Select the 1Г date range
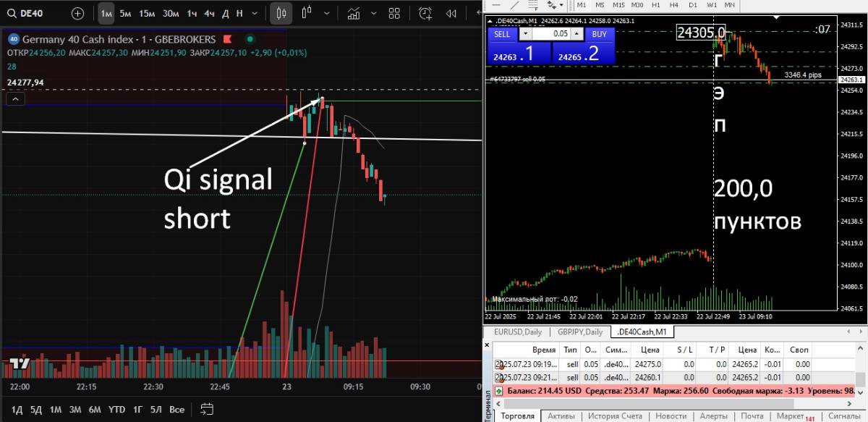Viewport: 868px width, 422px height. (x=137, y=410)
